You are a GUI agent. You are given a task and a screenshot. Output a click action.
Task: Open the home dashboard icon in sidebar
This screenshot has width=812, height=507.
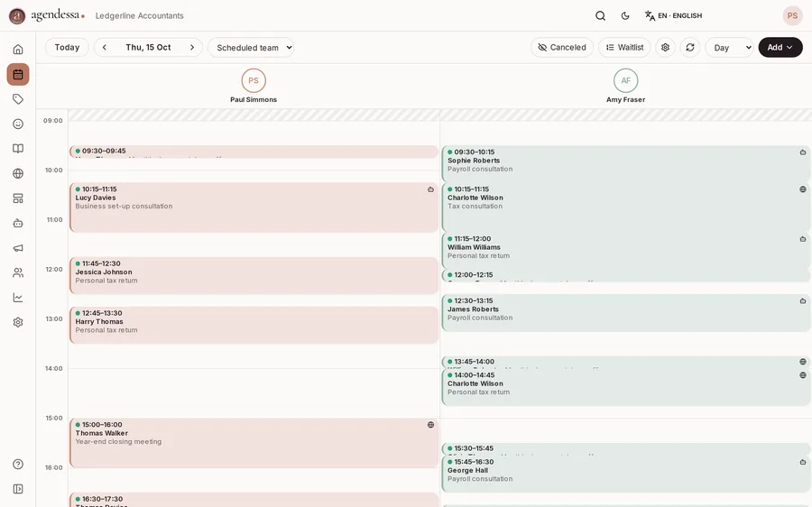point(18,50)
